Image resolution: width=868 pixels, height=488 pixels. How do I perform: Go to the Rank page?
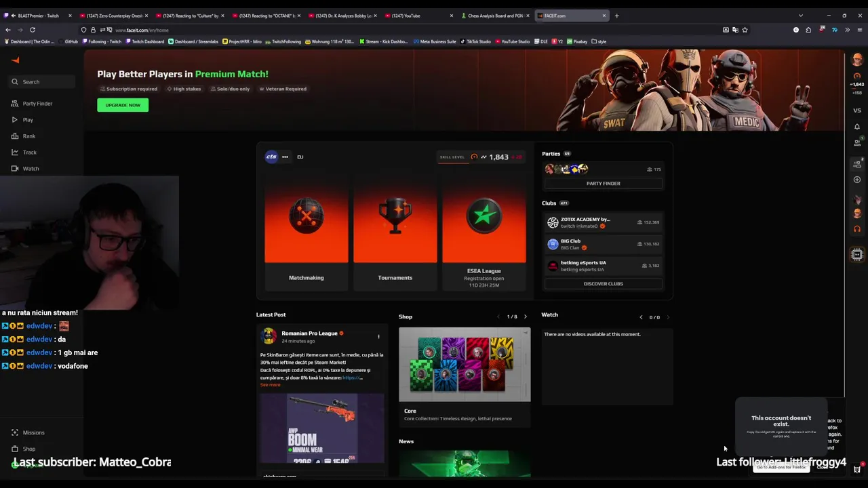coord(29,136)
